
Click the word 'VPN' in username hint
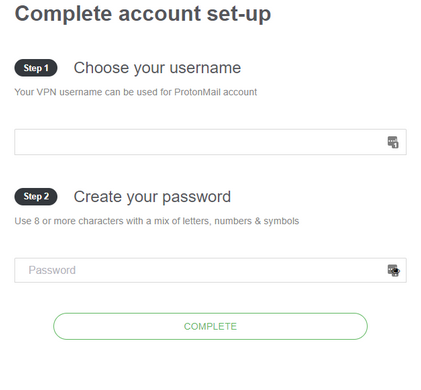pyautogui.click(x=46, y=92)
